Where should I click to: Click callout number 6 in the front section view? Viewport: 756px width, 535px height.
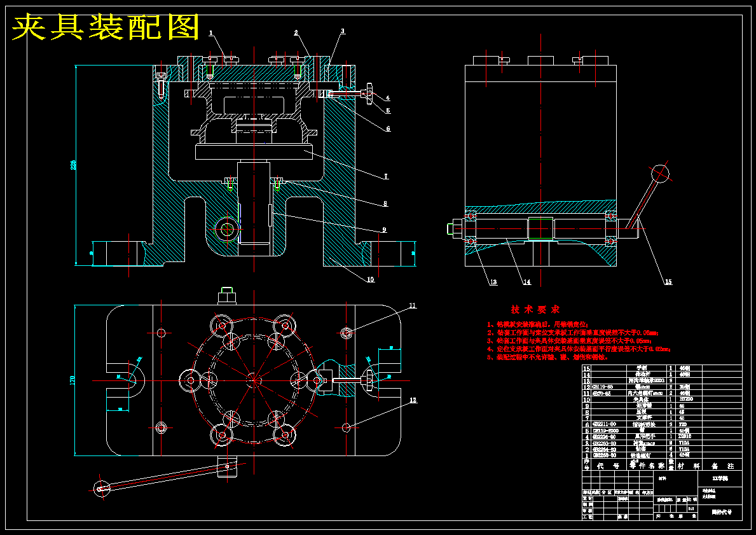click(388, 129)
